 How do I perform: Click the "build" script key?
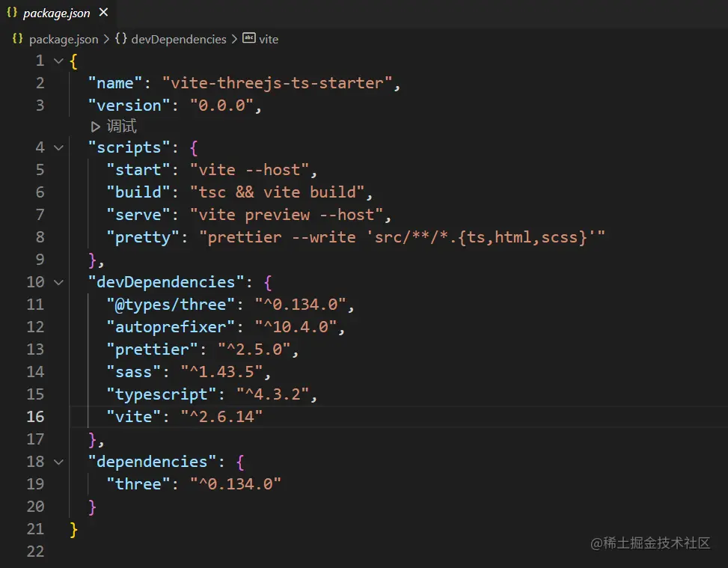click(x=138, y=192)
